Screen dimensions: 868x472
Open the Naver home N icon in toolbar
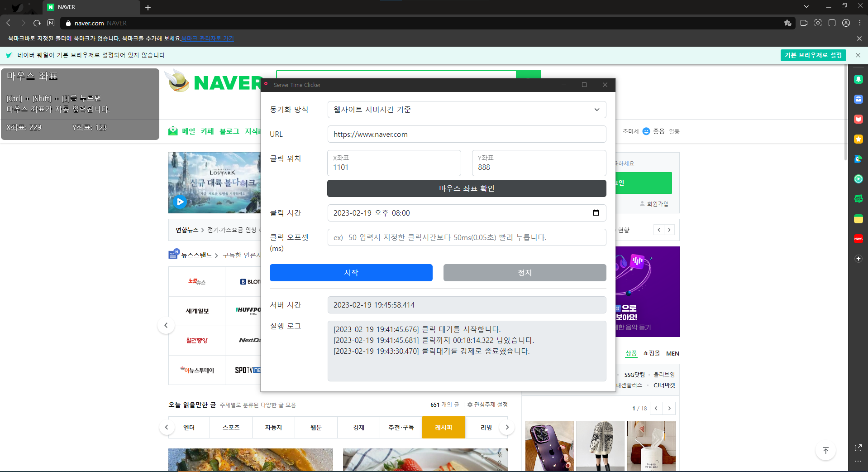[x=51, y=23]
